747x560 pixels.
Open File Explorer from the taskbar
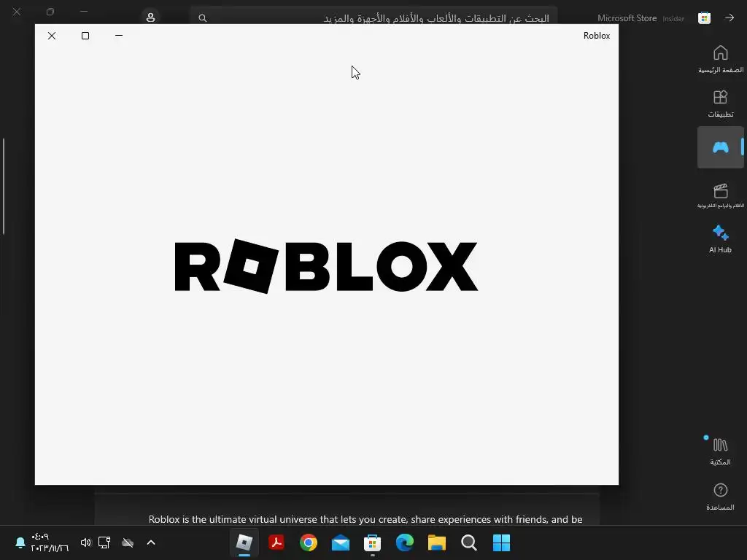pos(436,542)
